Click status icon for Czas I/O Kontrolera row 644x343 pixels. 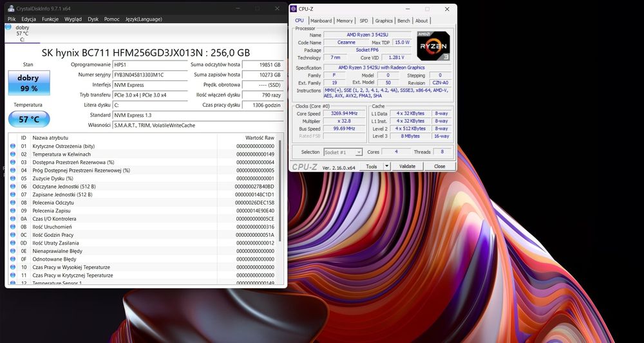[13, 219]
